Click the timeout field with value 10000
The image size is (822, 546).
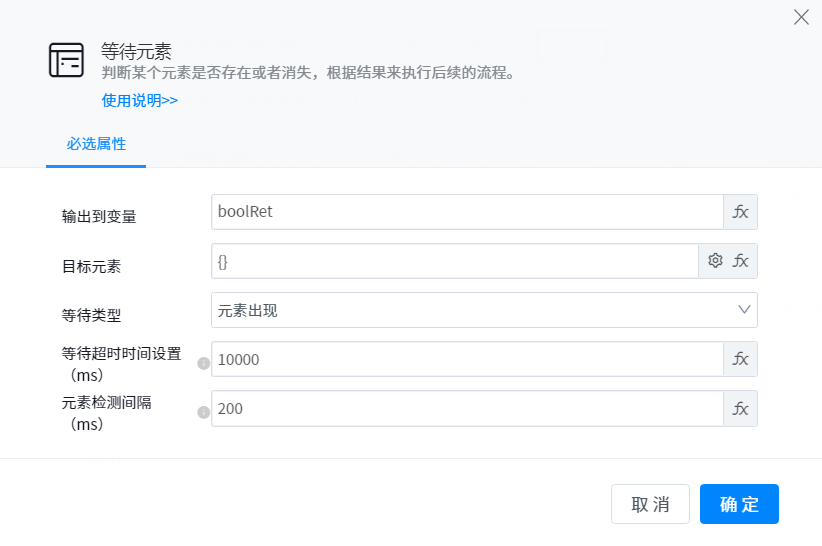(466, 359)
